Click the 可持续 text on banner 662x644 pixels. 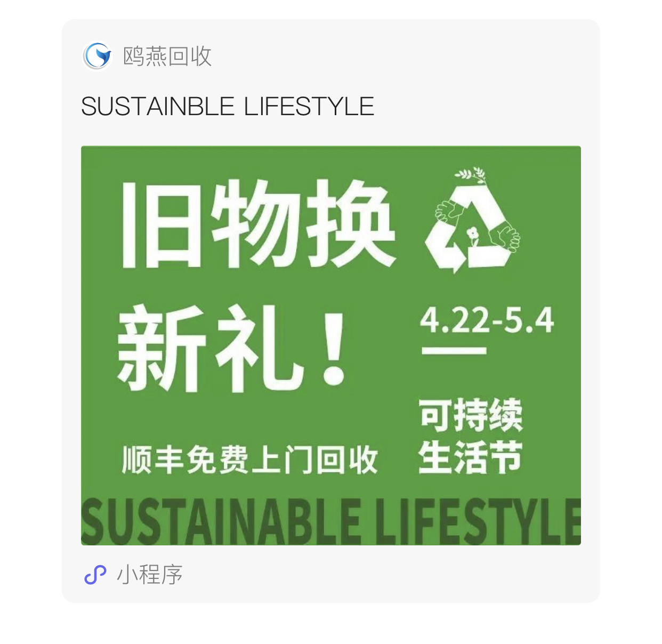tap(471, 415)
